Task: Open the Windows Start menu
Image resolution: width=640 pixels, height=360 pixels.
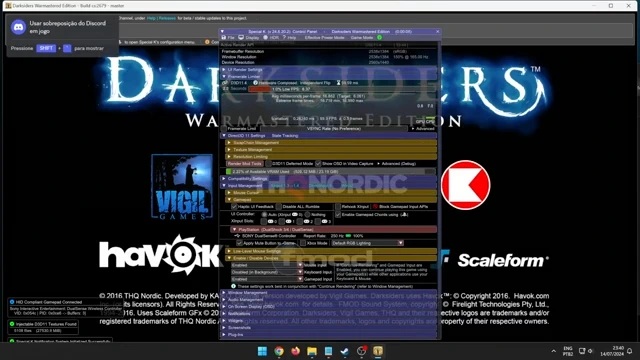Action: (262, 351)
